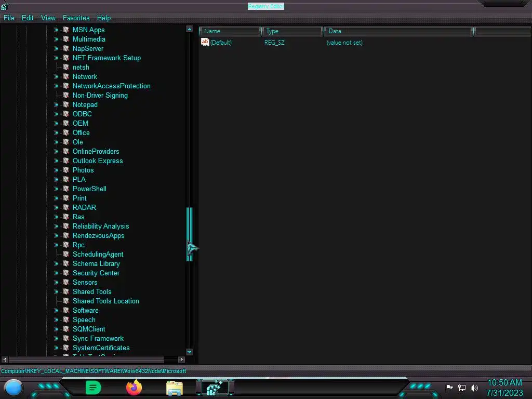This screenshot has height=399, width=532.
Task: Click the horizontal scroll left arrow
Action: coord(5,360)
